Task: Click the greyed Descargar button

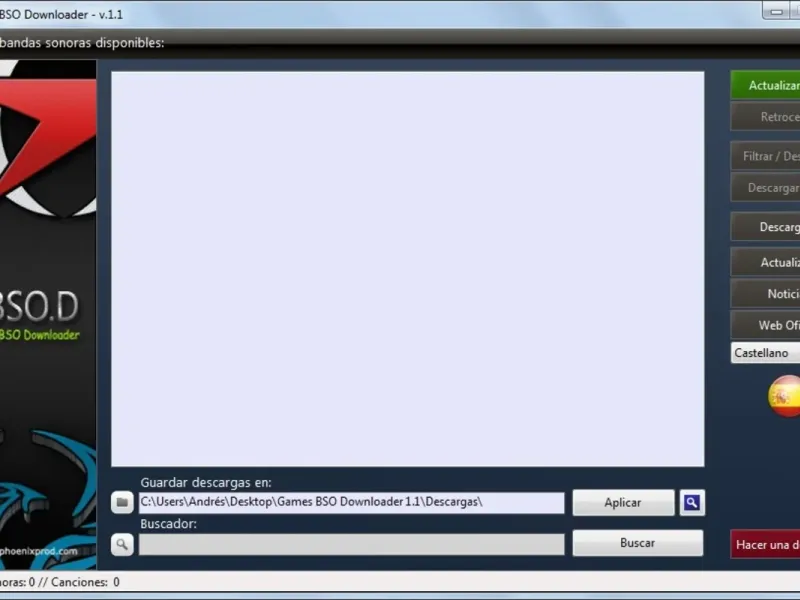Action: point(765,188)
